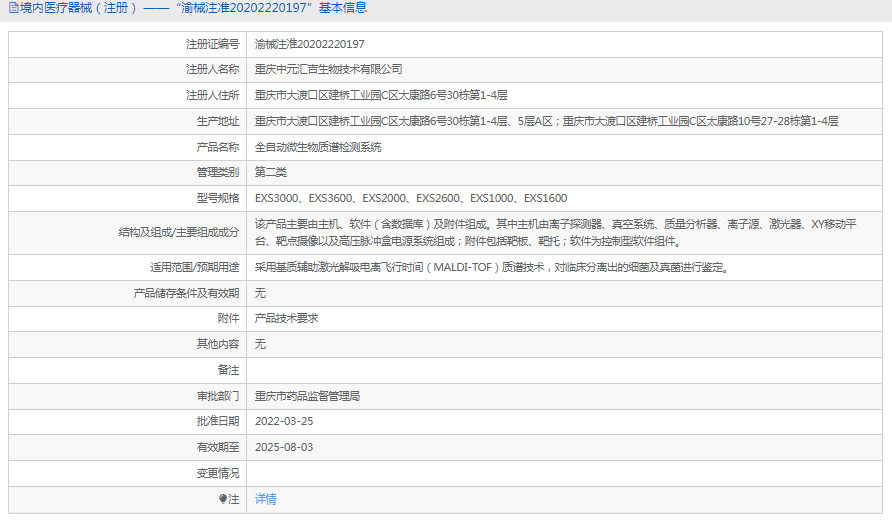Viewport: 892px width, 522px height.
Task: Select registration number 渝械注准20202220197 value
Action: point(309,44)
